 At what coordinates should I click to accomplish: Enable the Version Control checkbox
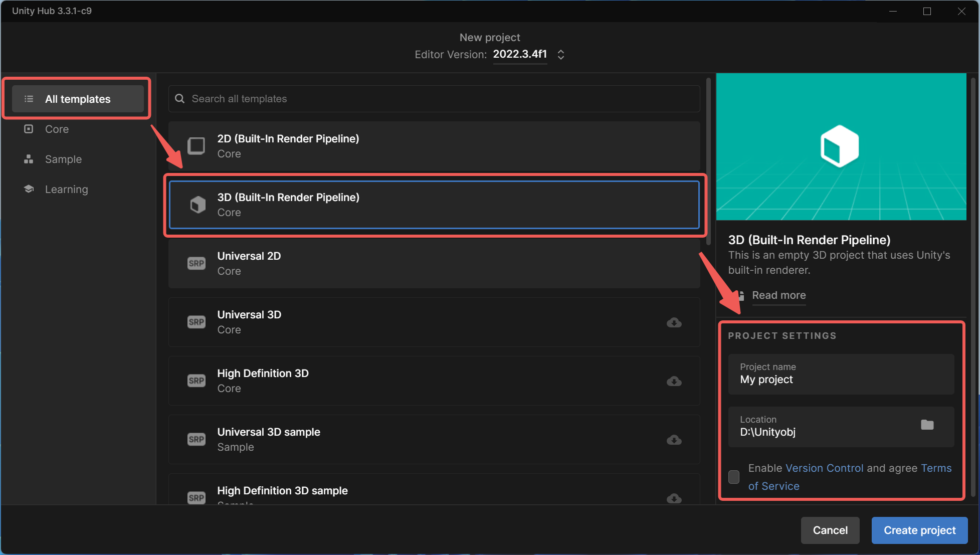[x=734, y=476]
